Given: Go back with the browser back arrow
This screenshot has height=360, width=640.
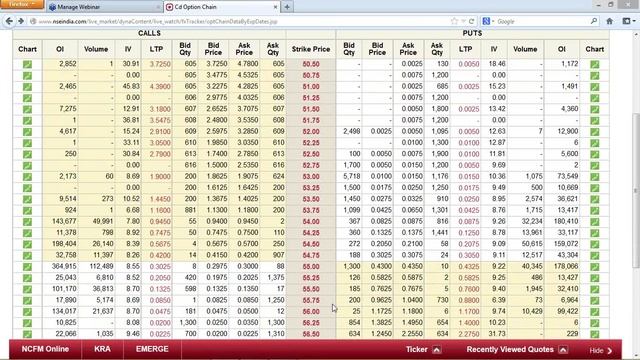Looking at the screenshot, I should [9, 21].
